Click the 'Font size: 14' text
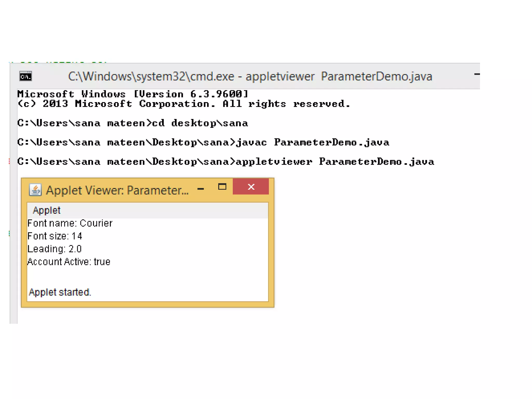Viewport: 532px width, 399px height. pyautogui.click(x=55, y=236)
